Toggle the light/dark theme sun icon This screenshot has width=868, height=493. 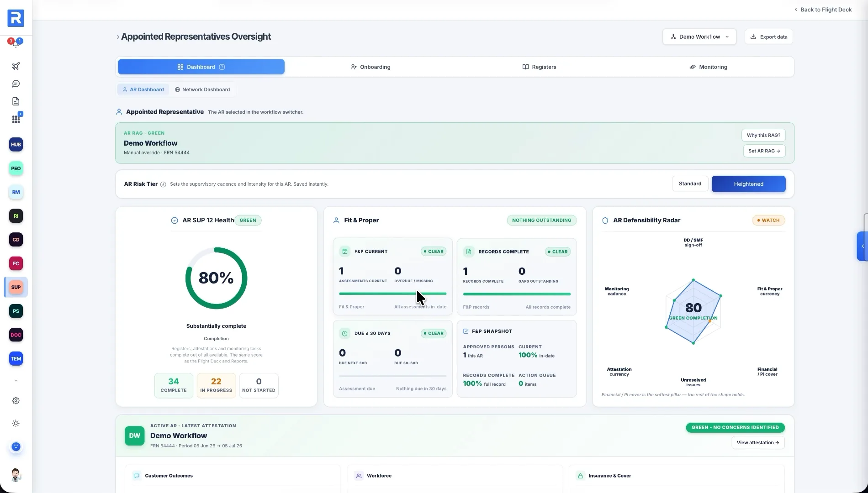coord(16,424)
